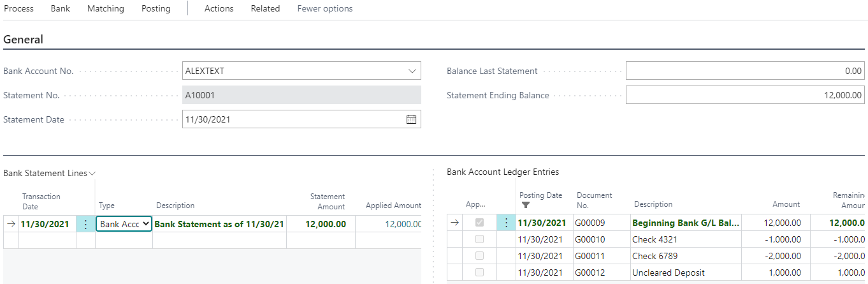Expand Bank Statement Lines menu chevron

click(x=92, y=174)
